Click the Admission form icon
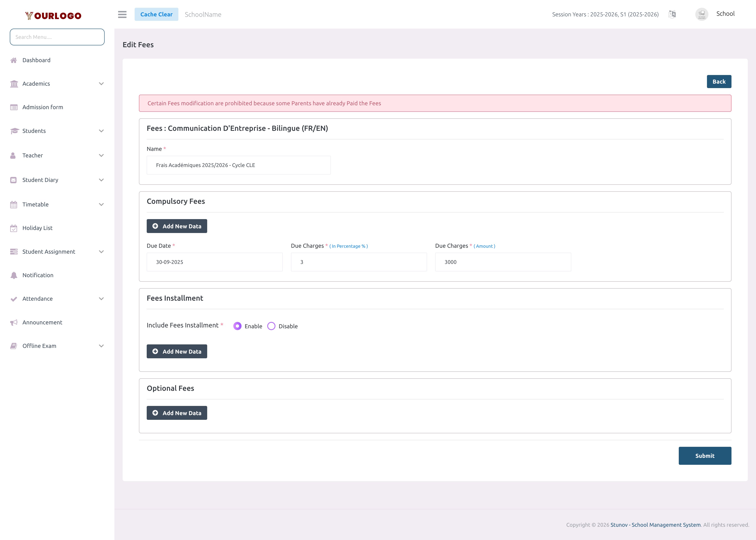The width and height of the screenshot is (756, 540). click(x=14, y=107)
